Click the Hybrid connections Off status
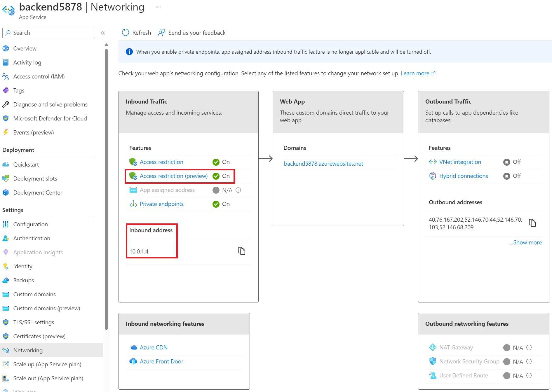This screenshot has height=392, width=552. tap(512, 176)
